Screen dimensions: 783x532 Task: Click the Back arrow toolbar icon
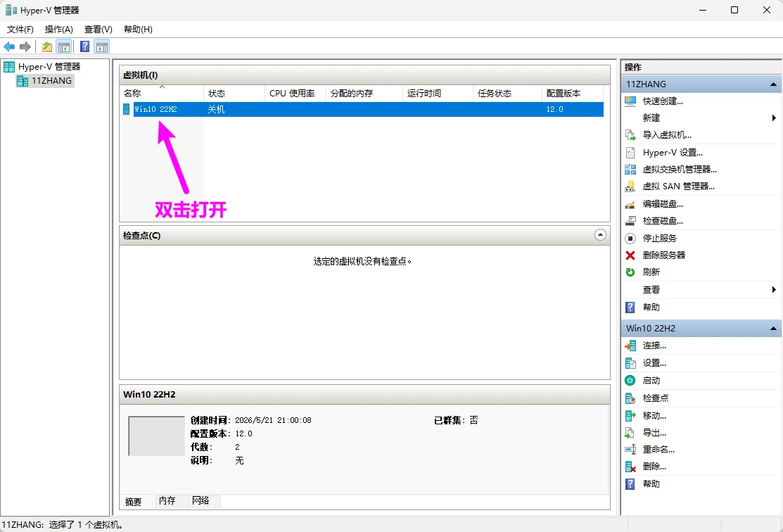tap(9, 47)
